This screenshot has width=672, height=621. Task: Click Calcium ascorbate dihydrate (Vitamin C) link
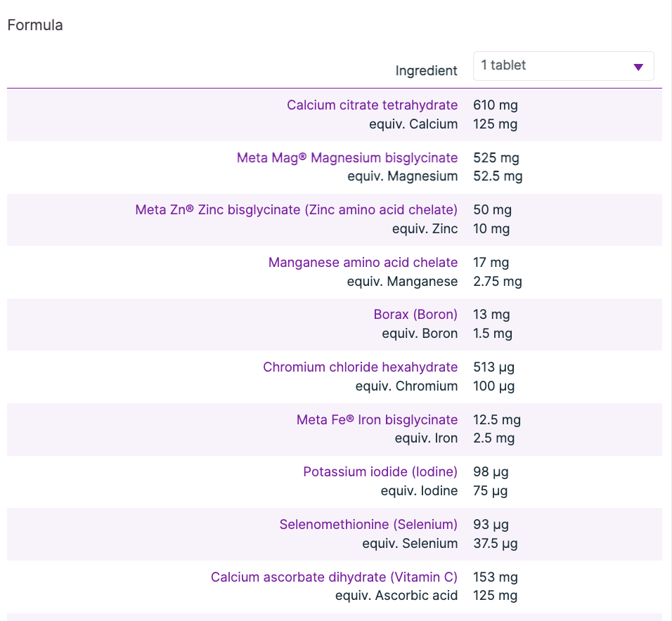click(334, 577)
